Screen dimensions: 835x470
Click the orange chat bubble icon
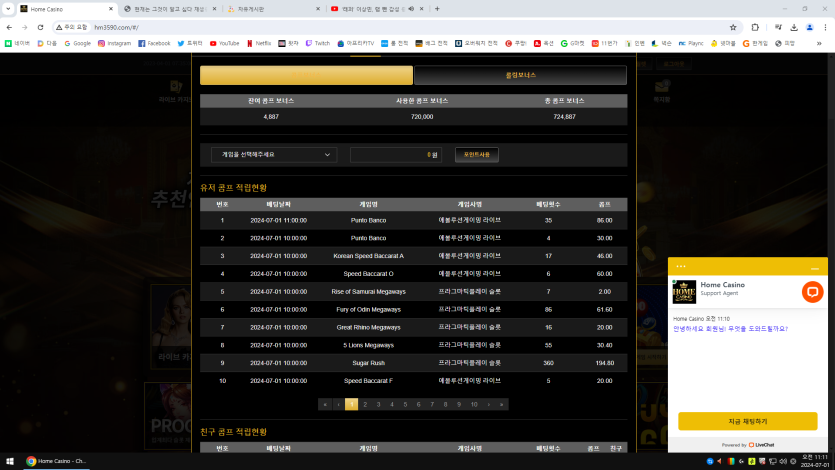(x=813, y=292)
